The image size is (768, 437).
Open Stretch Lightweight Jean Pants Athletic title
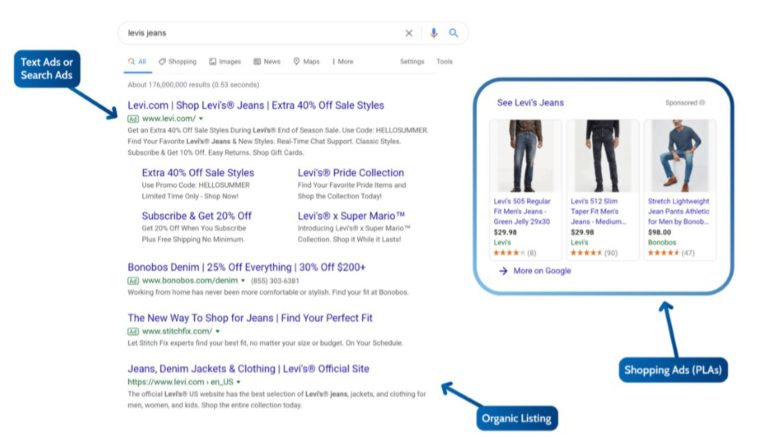[x=678, y=212]
